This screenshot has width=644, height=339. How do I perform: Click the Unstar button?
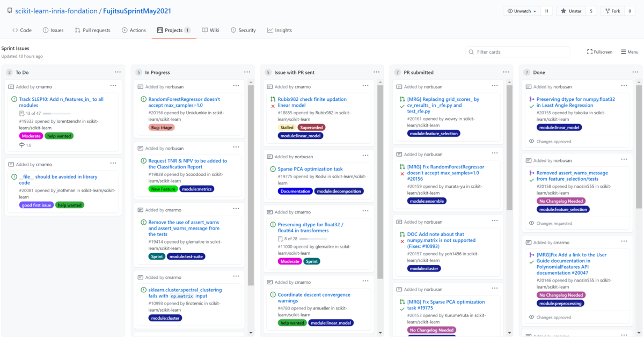coord(571,11)
